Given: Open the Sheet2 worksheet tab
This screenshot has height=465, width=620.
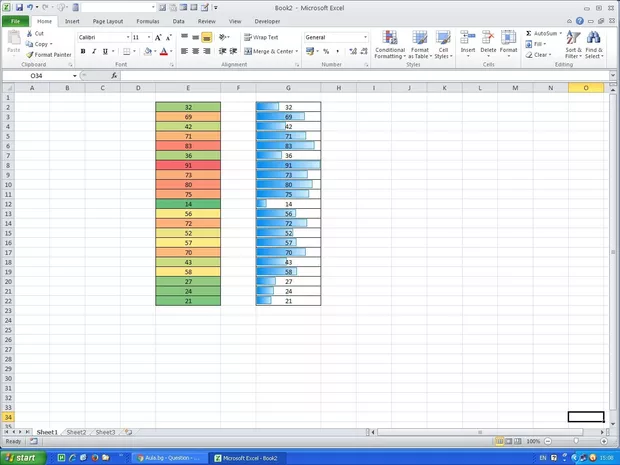Looking at the screenshot, I should 76,432.
